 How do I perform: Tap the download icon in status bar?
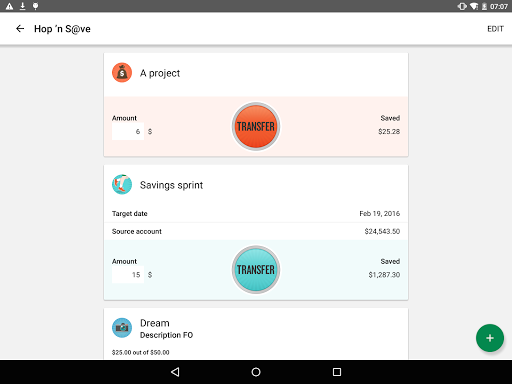22,6
